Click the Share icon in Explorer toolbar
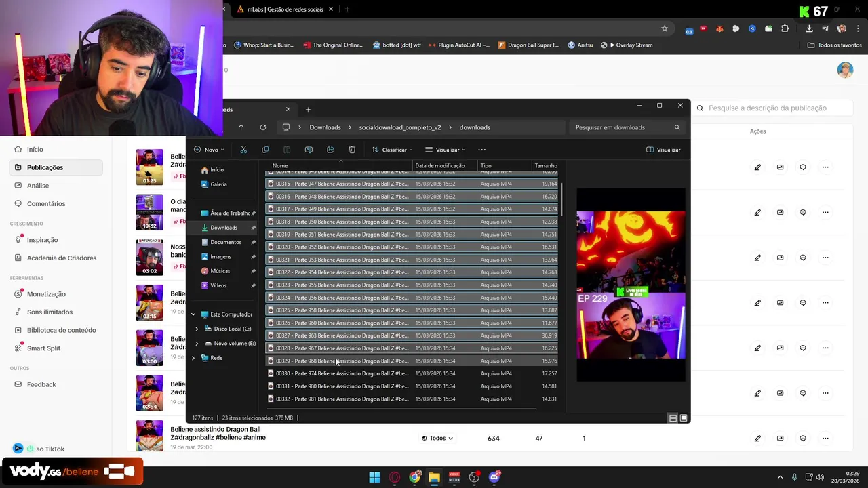This screenshot has height=488, width=868. (330, 150)
